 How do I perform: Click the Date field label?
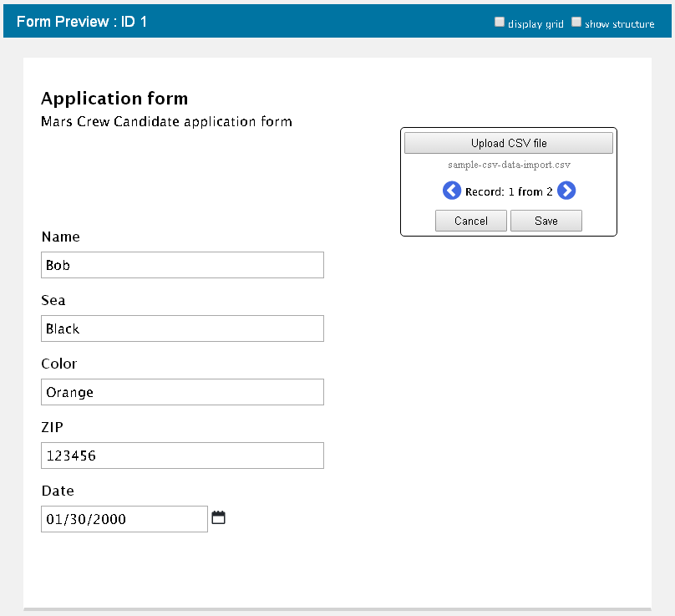58,491
